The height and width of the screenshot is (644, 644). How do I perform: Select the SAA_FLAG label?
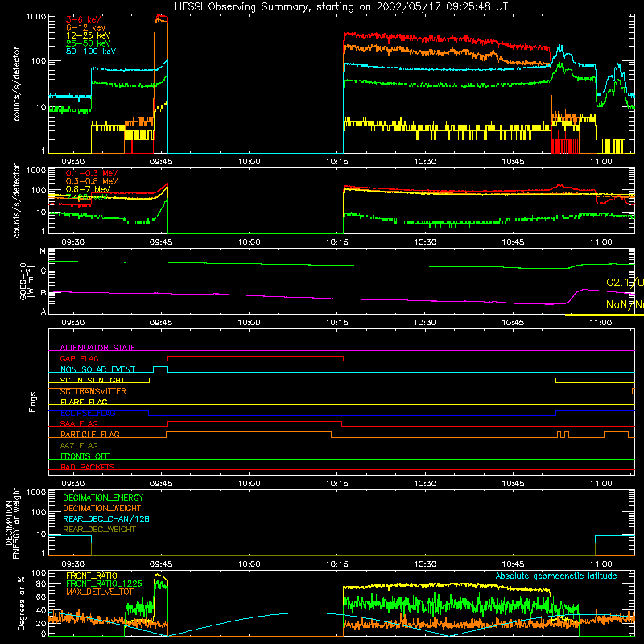79,423
